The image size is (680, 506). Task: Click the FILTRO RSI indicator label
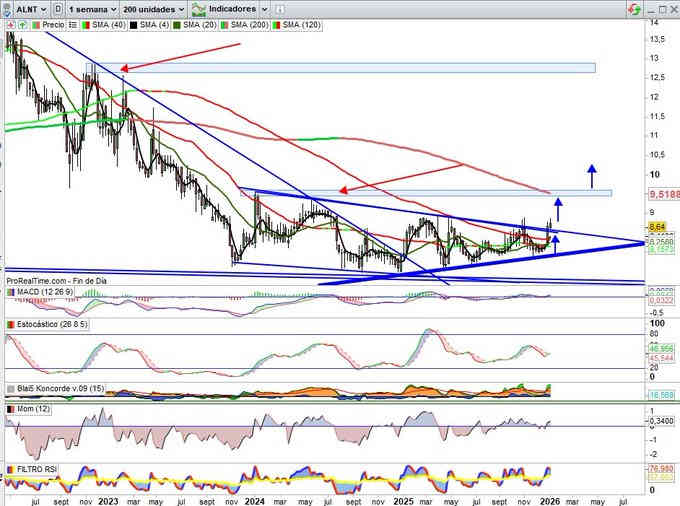tap(36, 468)
